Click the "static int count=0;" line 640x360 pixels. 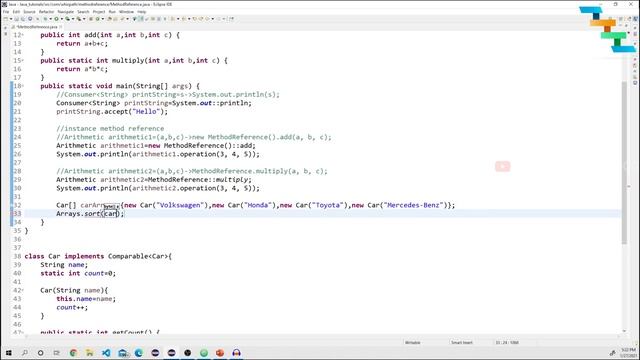(x=78, y=273)
